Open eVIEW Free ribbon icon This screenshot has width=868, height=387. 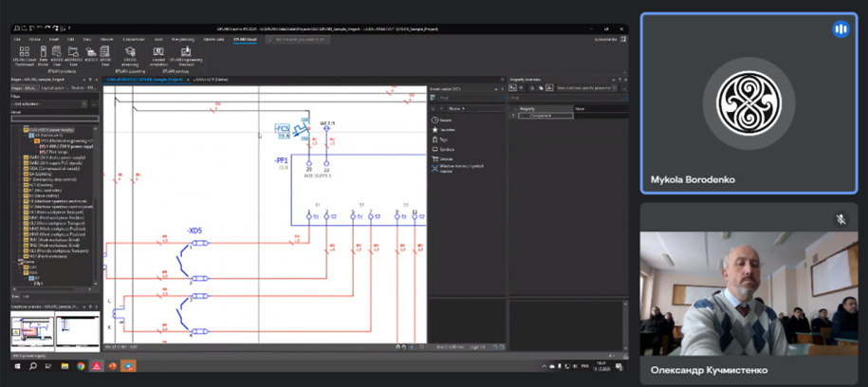(x=104, y=57)
